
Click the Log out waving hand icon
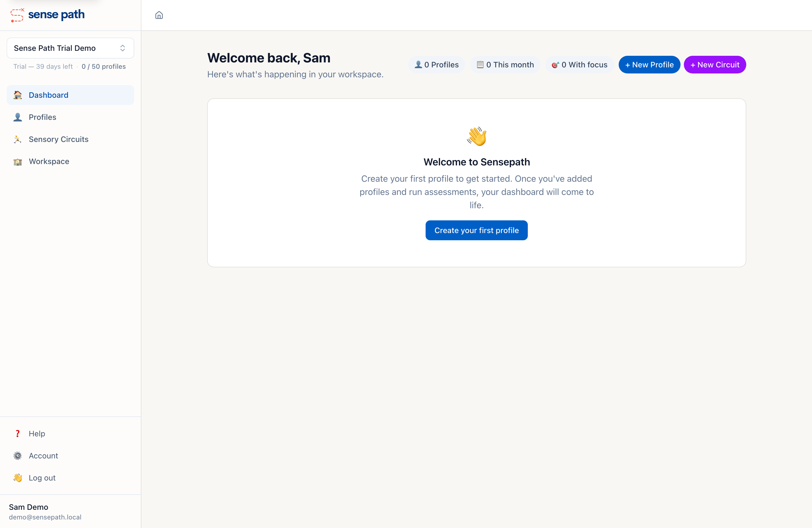tap(18, 478)
